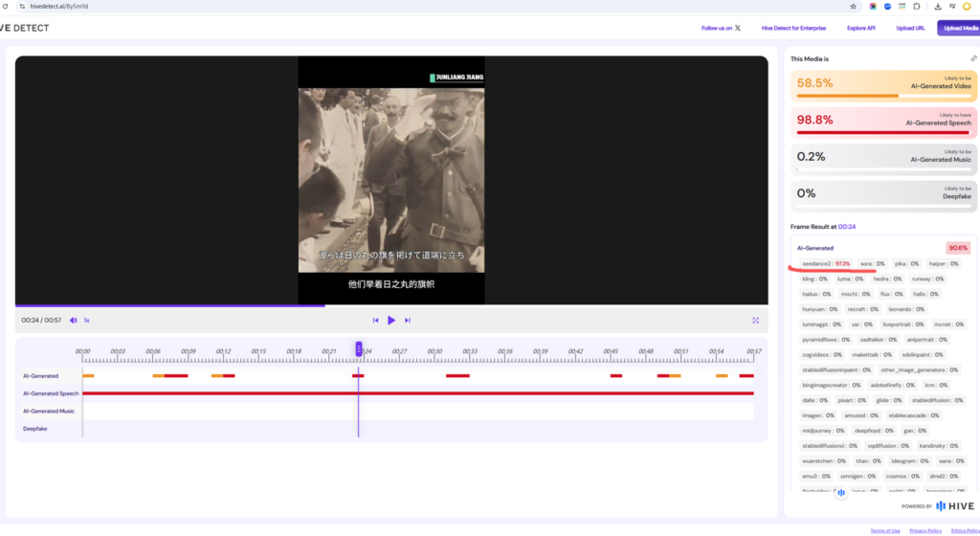Image resolution: width=980 pixels, height=536 pixels.
Task: View site information icon in address bar
Action: (x=22, y=7)
